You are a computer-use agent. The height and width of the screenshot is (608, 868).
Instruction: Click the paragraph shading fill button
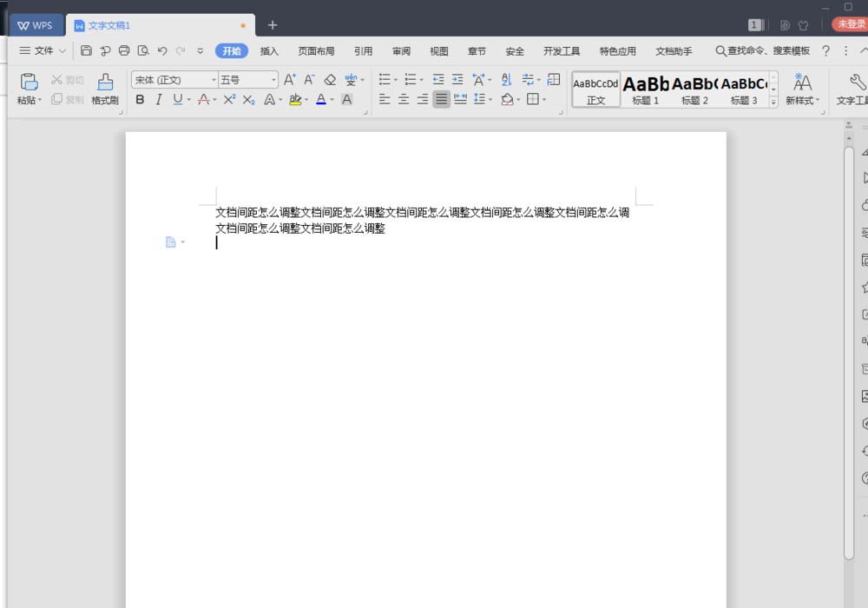[x=507, y=100]
